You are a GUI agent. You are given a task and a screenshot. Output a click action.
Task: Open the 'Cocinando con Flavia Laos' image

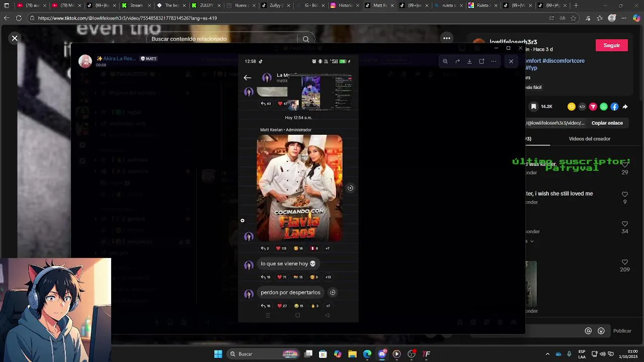point(300,188)
